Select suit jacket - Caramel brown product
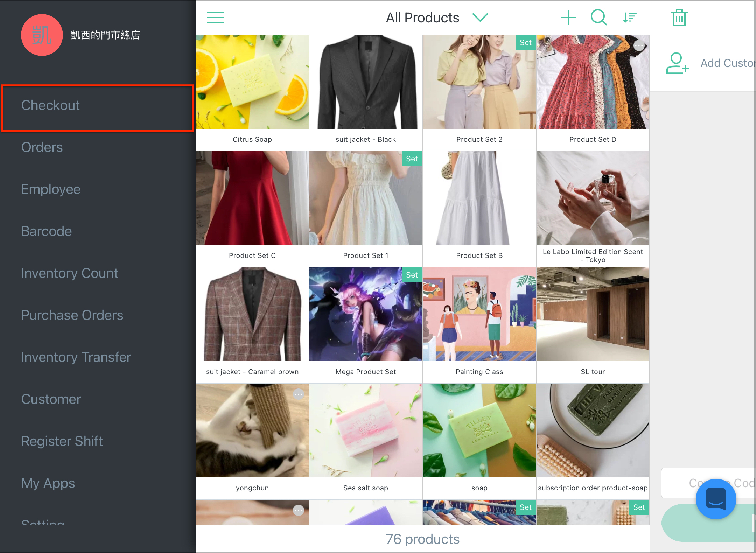The width and height of the screenshot is (756, 553). (x=252, y=325)
